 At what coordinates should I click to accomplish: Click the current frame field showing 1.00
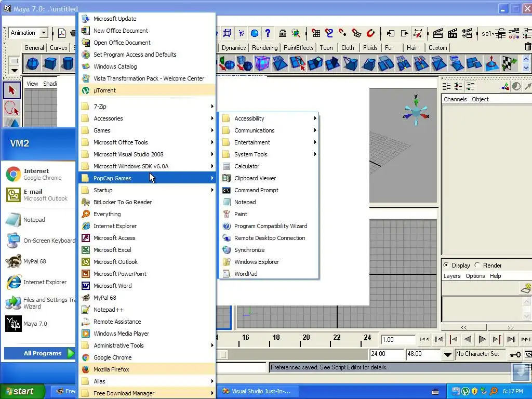[x=398, y=340]
